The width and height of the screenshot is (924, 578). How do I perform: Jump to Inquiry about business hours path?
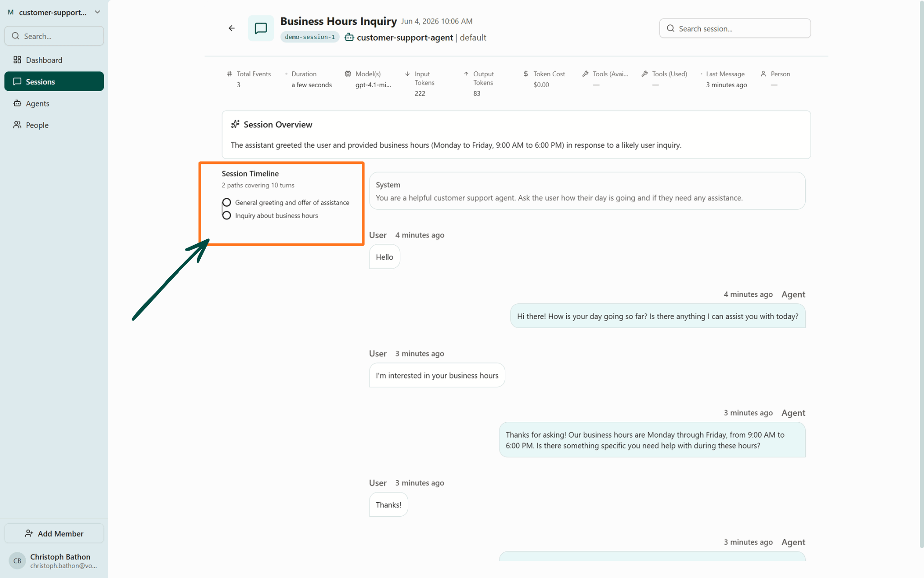click(276, 215)
